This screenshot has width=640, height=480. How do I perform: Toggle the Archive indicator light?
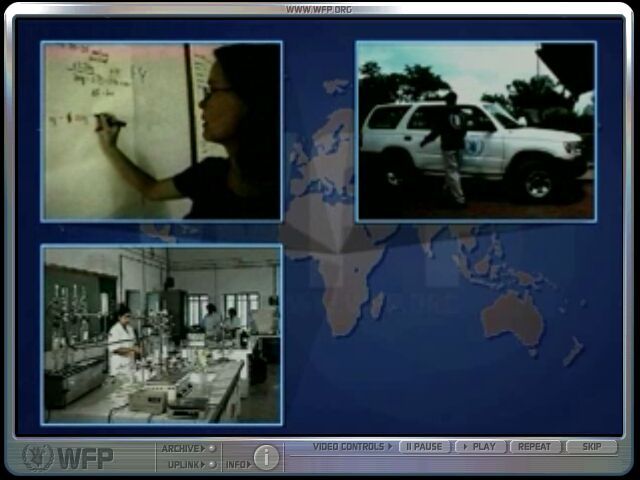(x=213, y=449)
